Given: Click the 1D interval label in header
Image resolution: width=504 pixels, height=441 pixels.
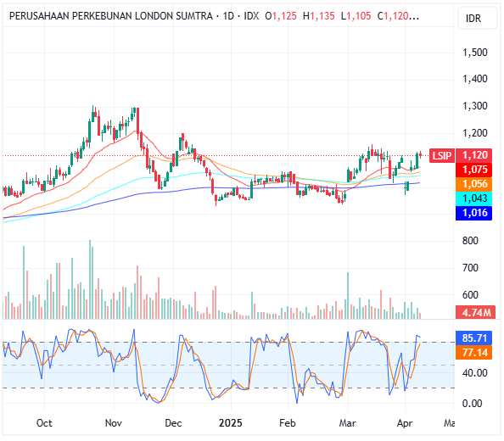Looking at the screenshot, I should point(228,16).
